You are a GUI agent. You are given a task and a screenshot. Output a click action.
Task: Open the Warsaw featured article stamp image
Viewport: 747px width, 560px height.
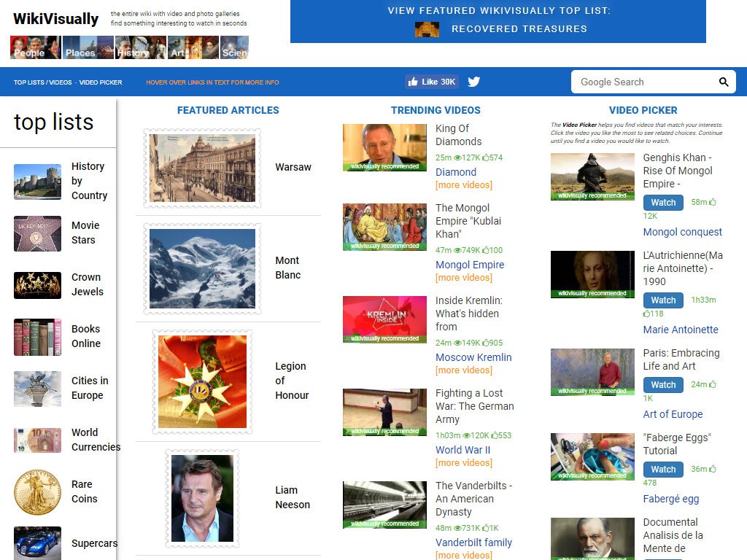coord(203,168)
